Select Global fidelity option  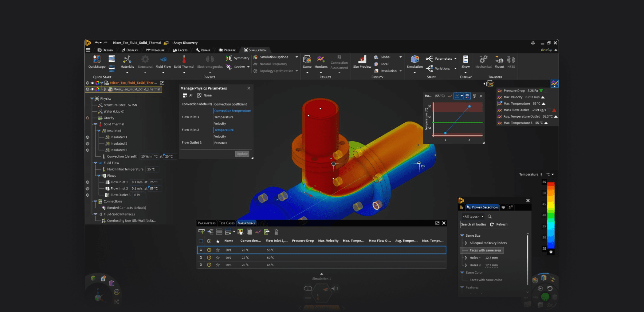pyautogui.click(x=382, y=57)
